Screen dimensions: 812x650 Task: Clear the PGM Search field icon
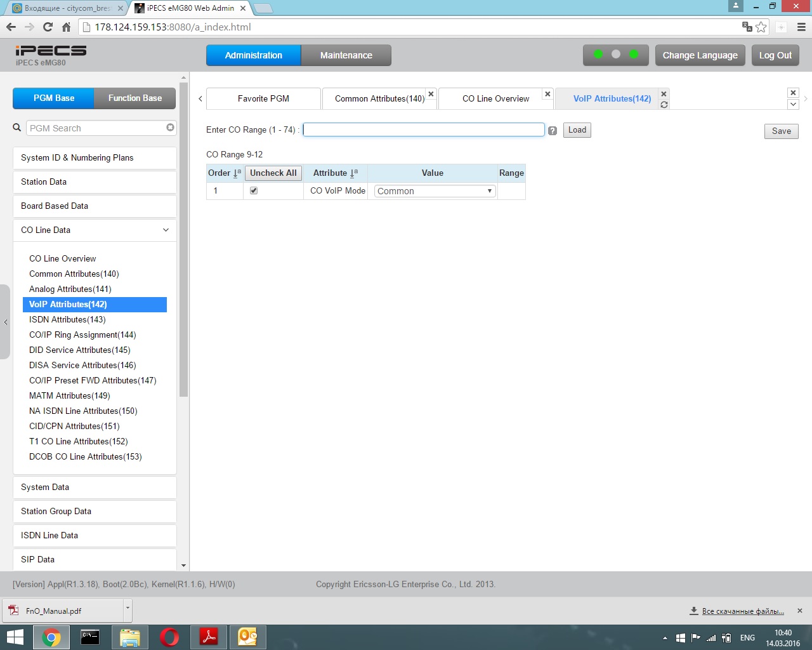170,128
